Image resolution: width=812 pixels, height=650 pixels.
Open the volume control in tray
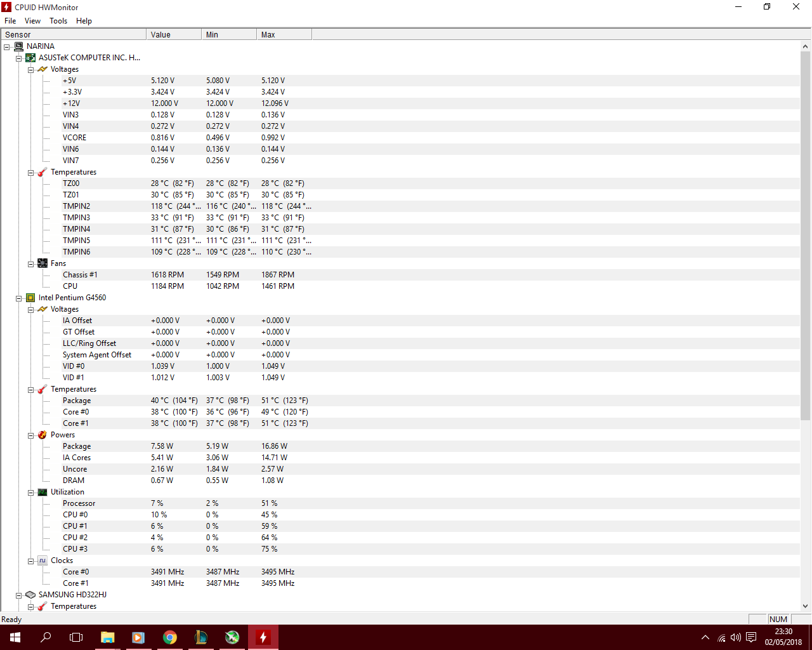pos(736,637)
